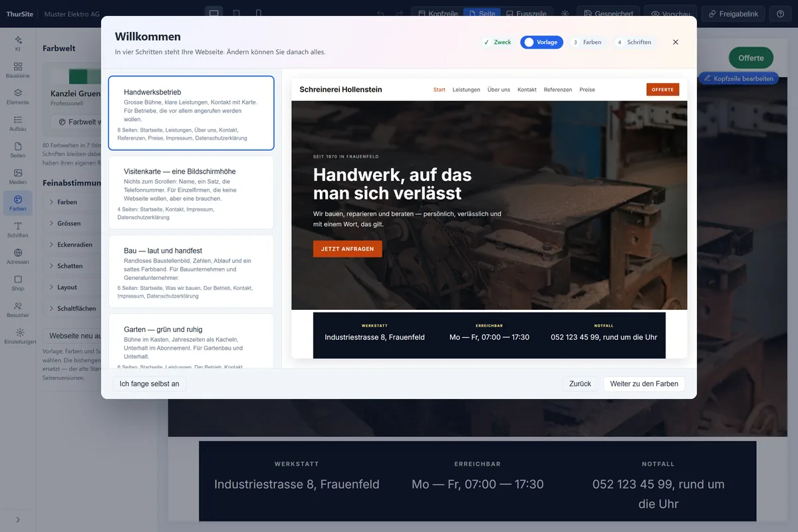
Task: Select the Visitenkarte template card
Action: [x=191, y=192]
